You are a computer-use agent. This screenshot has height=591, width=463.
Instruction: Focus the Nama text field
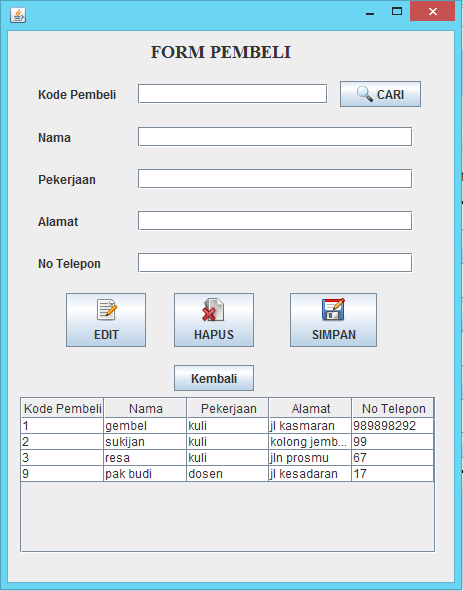(275, 137)
